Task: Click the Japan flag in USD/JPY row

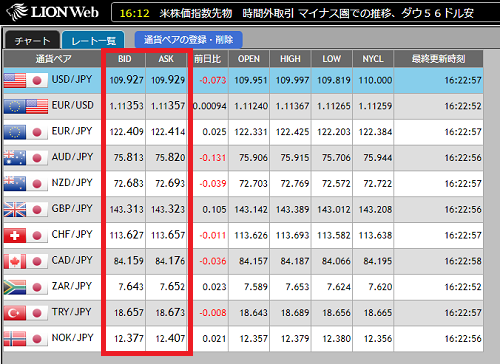Action: point(37,80)
